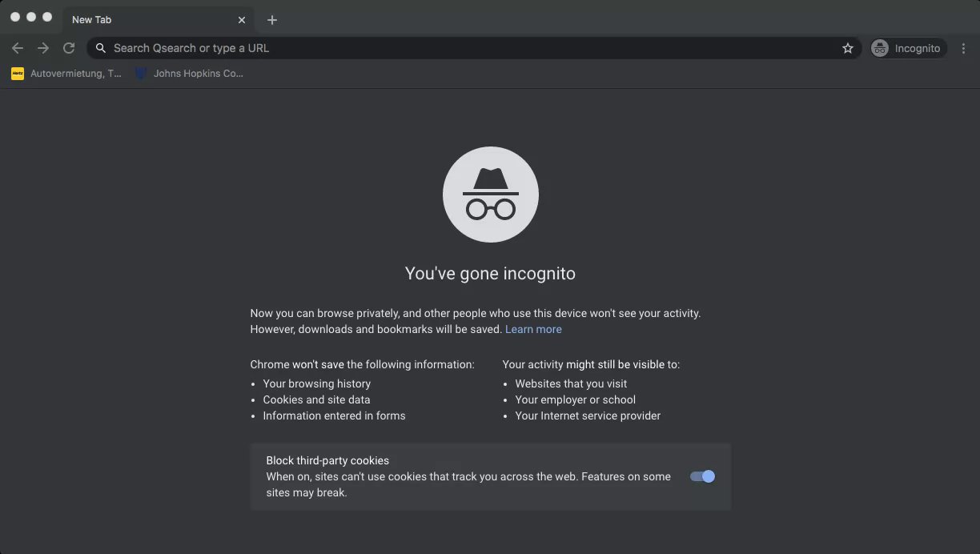
Task: Follow the Learn more link
Action: [533, 329]
